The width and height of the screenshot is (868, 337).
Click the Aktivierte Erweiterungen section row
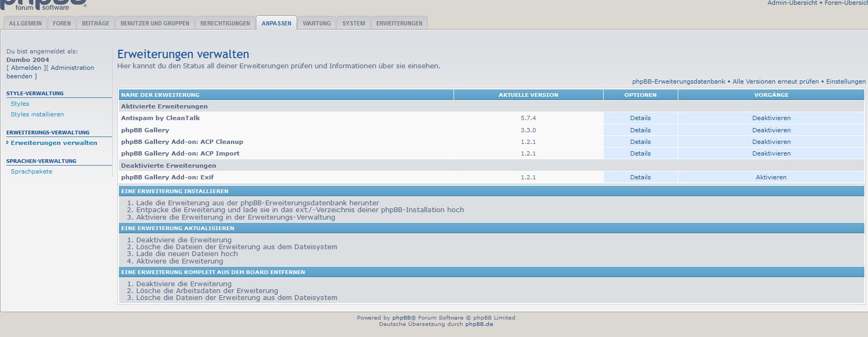492,106
